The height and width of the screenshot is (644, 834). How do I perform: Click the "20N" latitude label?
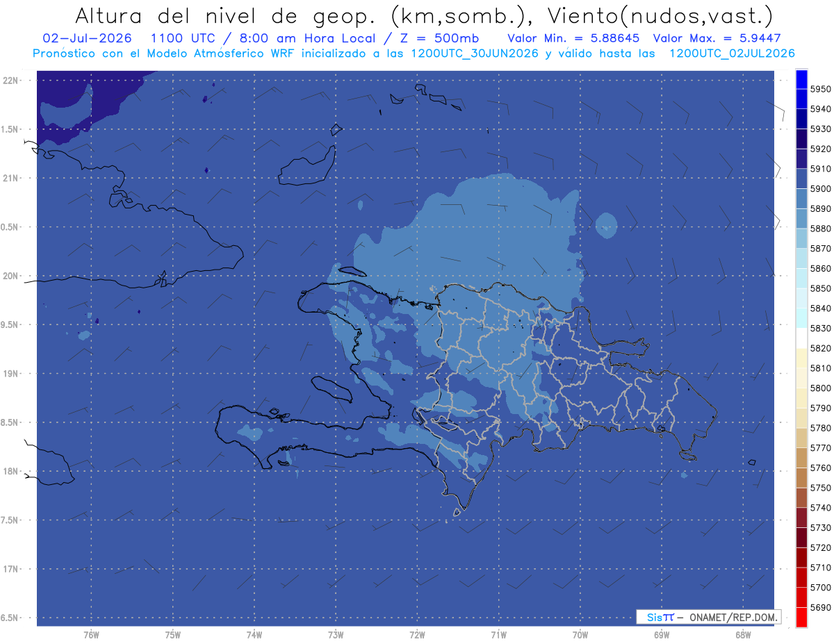coord(10,276)
